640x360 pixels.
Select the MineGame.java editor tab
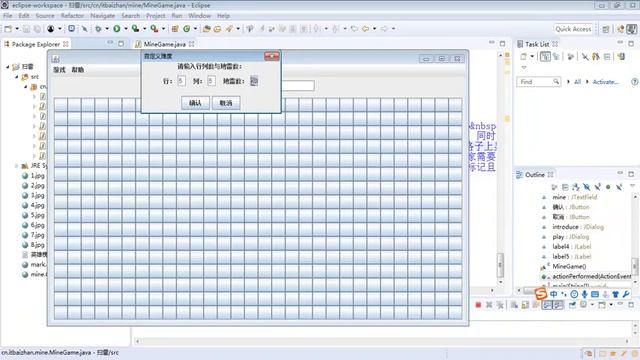coord(164,44)
